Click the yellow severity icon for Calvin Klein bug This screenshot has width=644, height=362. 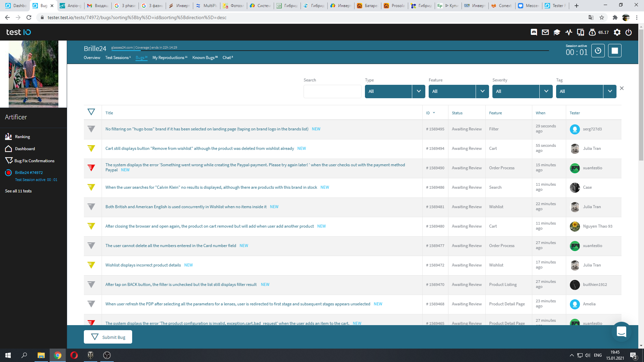[x=91, y=187]
